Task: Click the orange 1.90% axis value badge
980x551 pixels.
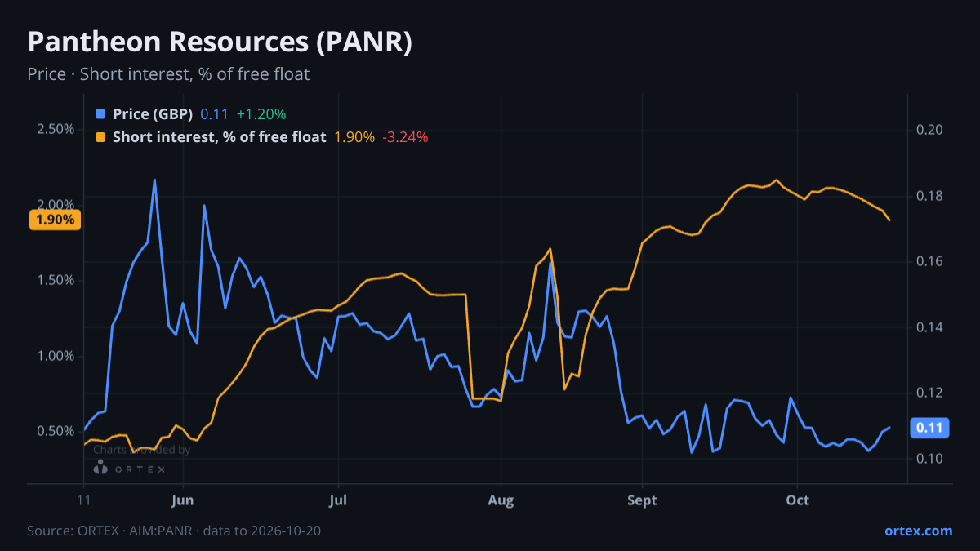Action: [x=56, y=220]
